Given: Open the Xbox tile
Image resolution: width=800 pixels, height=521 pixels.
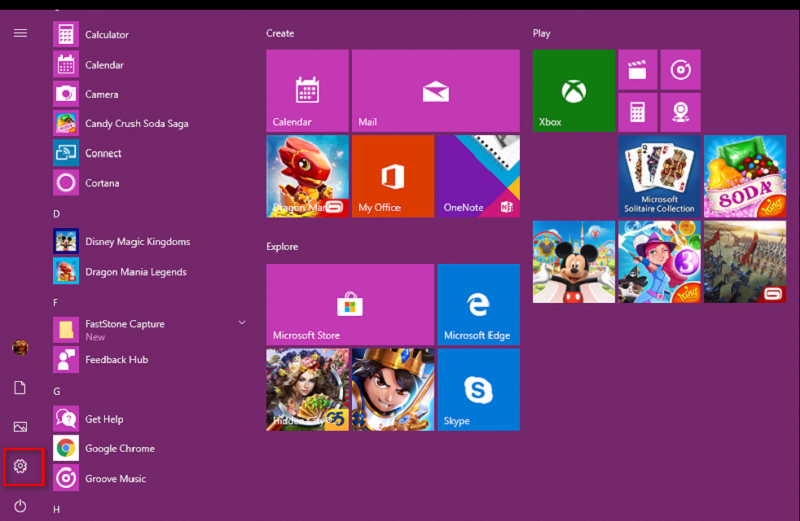Looking at the screenshot, I should [574, 90].
